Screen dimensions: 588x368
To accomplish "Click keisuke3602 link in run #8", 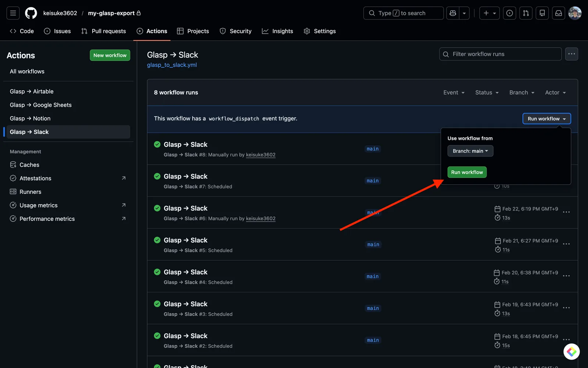I will point(261,155).
